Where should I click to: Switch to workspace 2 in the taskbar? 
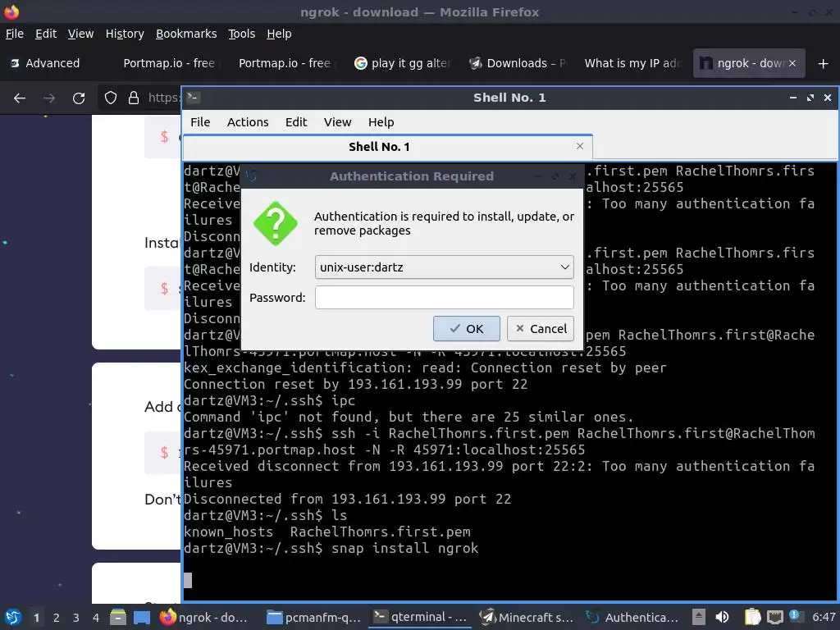click(x=57, y=618)
